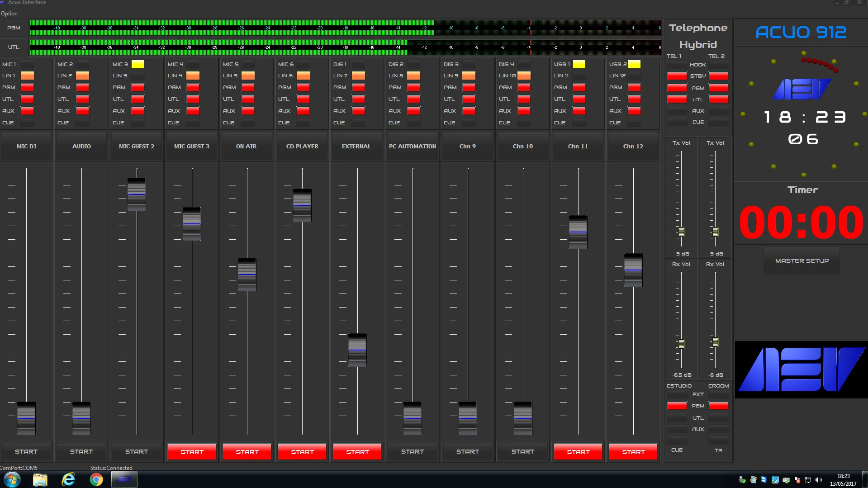Toggle the CD PLAYER START button
This screenshot has height=488, width=868.
click(x=302, y=451)
